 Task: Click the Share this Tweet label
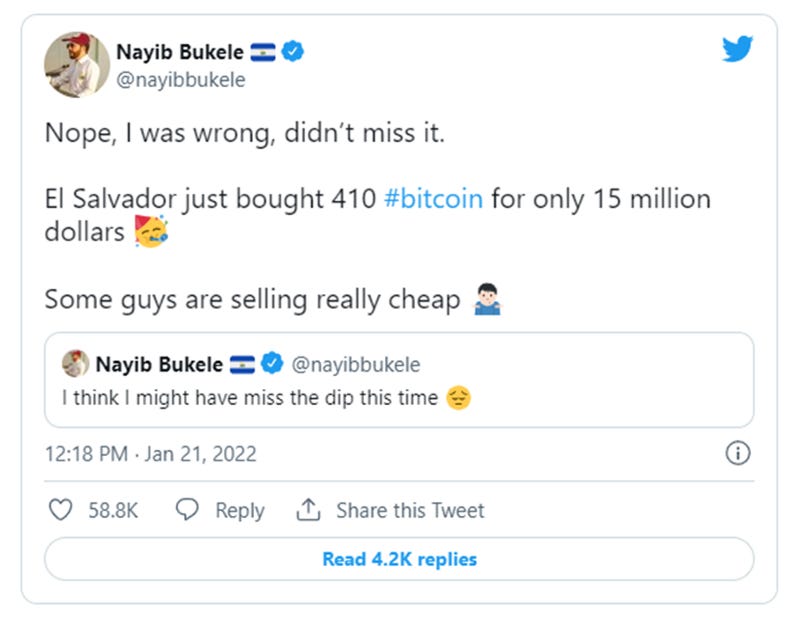(x=410, y=510)
